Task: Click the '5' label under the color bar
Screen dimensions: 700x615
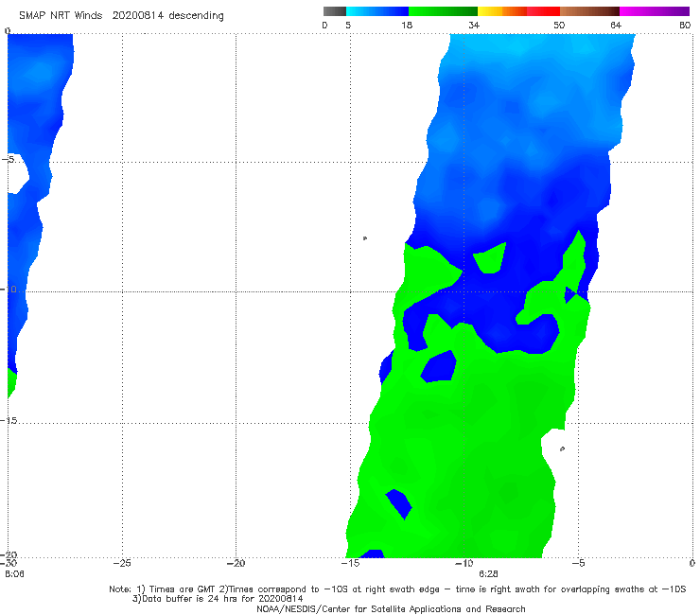Action: [348, 25]
